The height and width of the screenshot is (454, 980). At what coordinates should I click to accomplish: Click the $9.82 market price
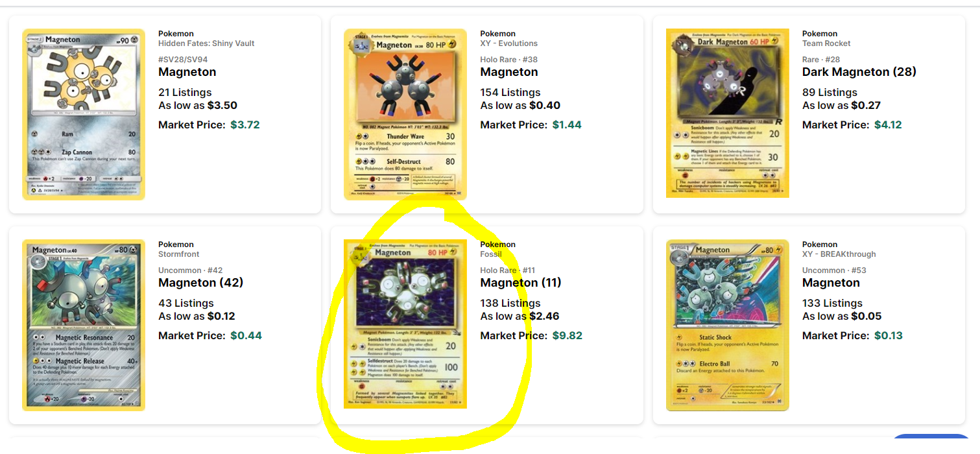coord(567,336)
